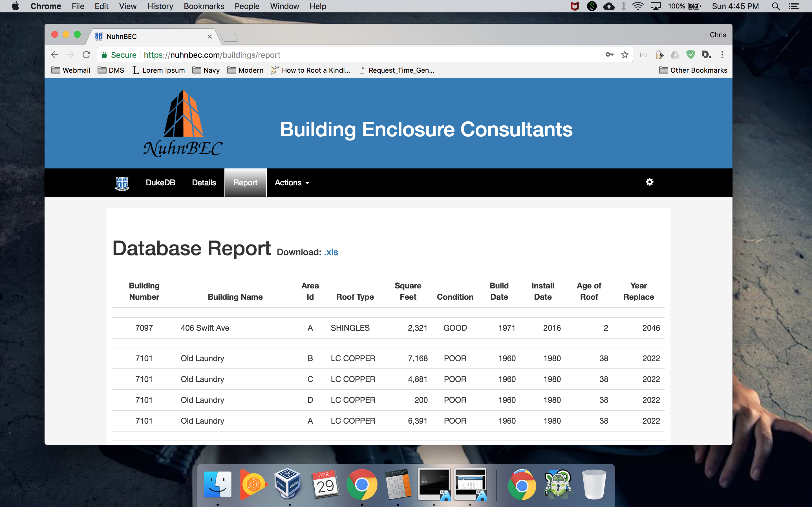The width and height of the screenshot is (812, 507).
Task: Open the History menu in menu bar
Action: [160, 6]
